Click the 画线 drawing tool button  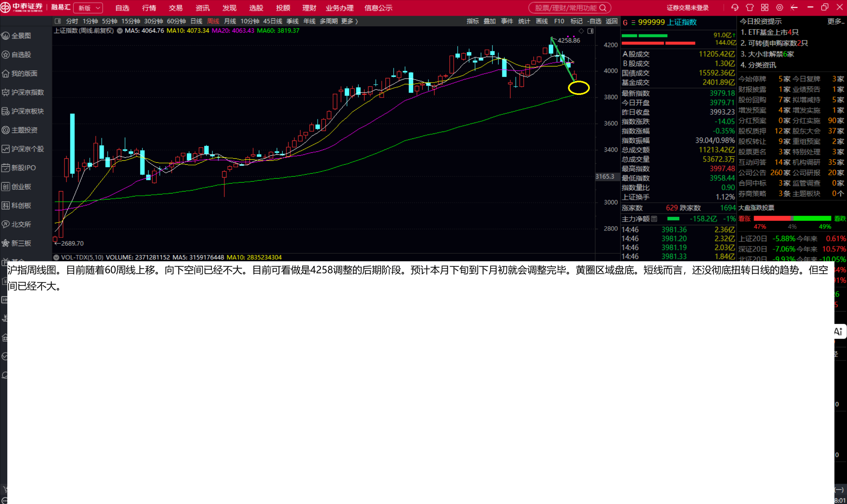(x=542, y=21)
